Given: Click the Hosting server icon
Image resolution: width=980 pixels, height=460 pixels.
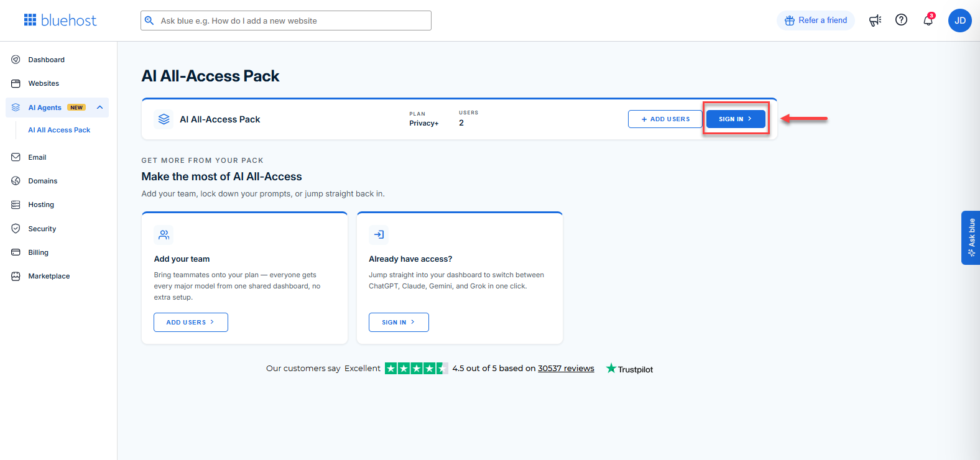Looking at the screenshot, I should 16,205.
